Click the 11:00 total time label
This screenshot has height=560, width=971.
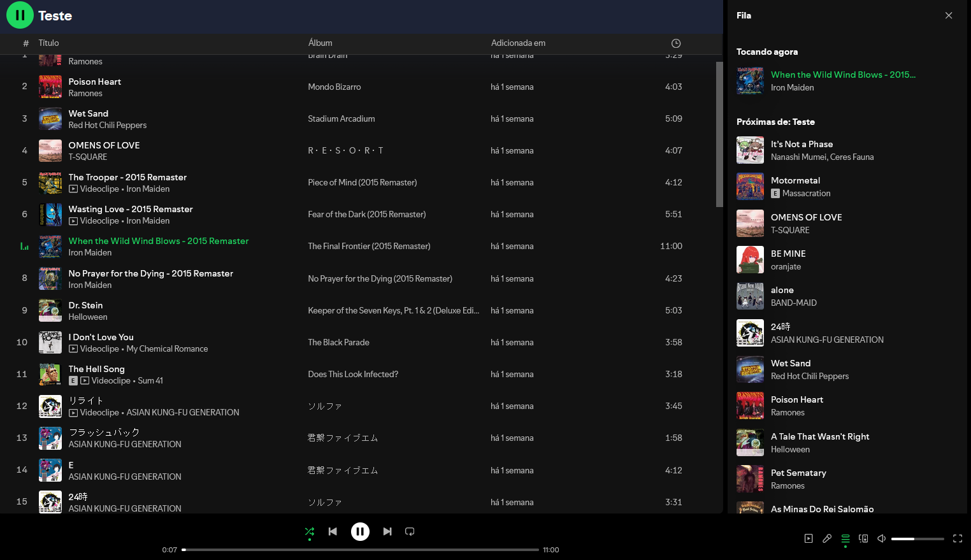551,550
